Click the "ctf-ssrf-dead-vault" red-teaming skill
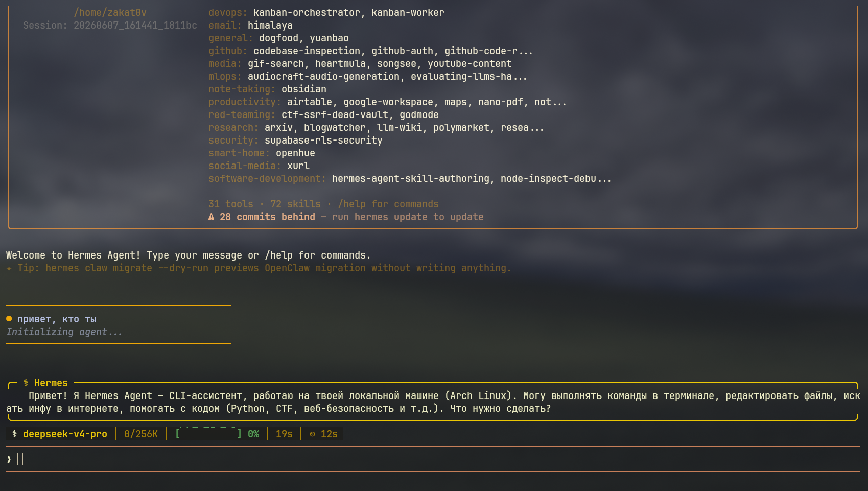 (335, 115)
